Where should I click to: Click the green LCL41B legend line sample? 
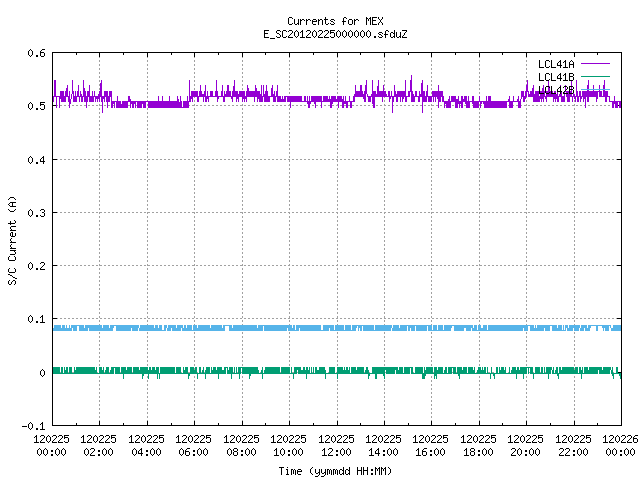pos(595,76)
